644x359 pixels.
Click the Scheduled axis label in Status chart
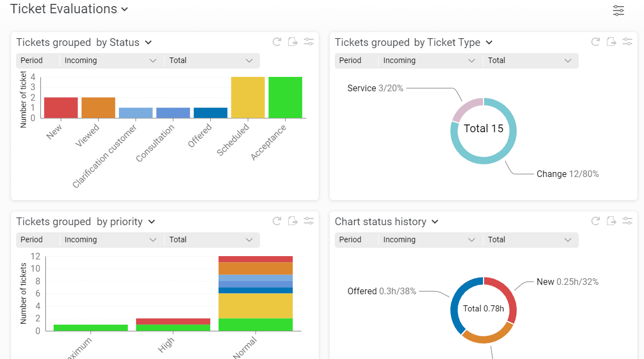tap(233, 140)
